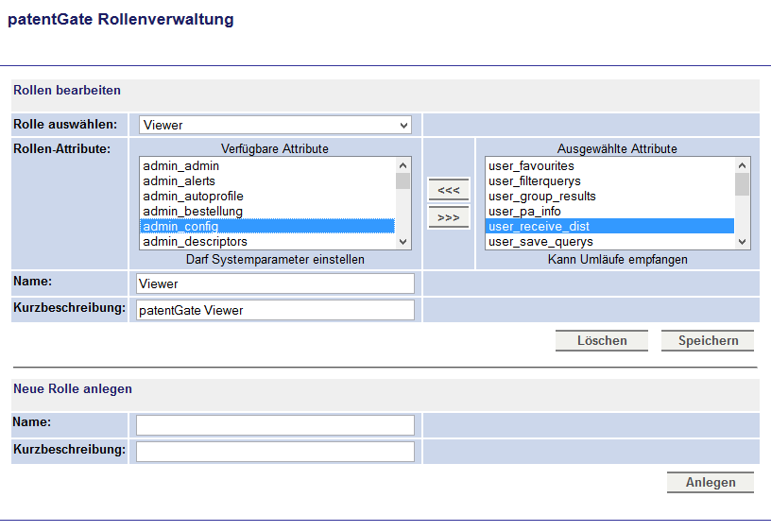Select user_pa_info attribute
The image size is (771, 532).
pos(609,212)
